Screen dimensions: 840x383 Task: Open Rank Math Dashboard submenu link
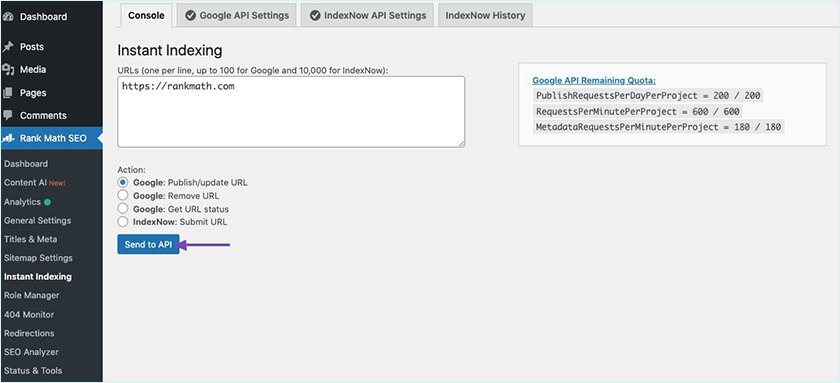pyautogui.click(x=26, y=164)
